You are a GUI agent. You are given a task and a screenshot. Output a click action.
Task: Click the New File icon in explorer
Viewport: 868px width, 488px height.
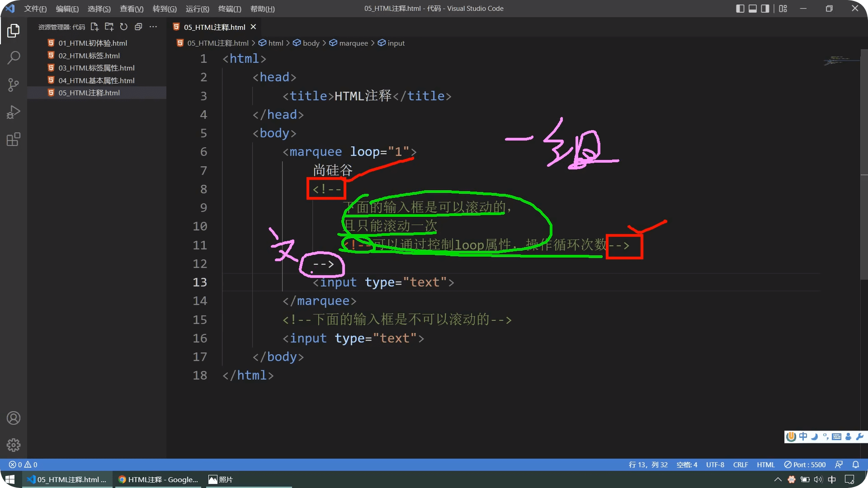point(94,27)
